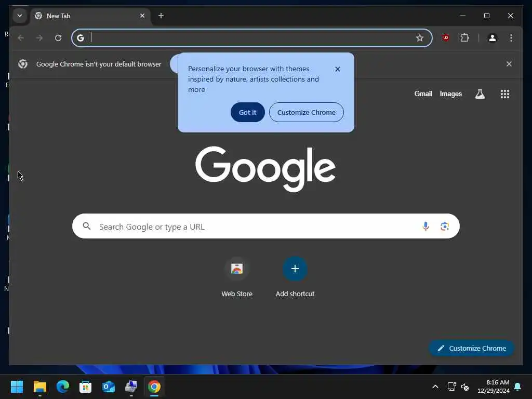
Task: Open the Images link
Action: pos(451,94)
